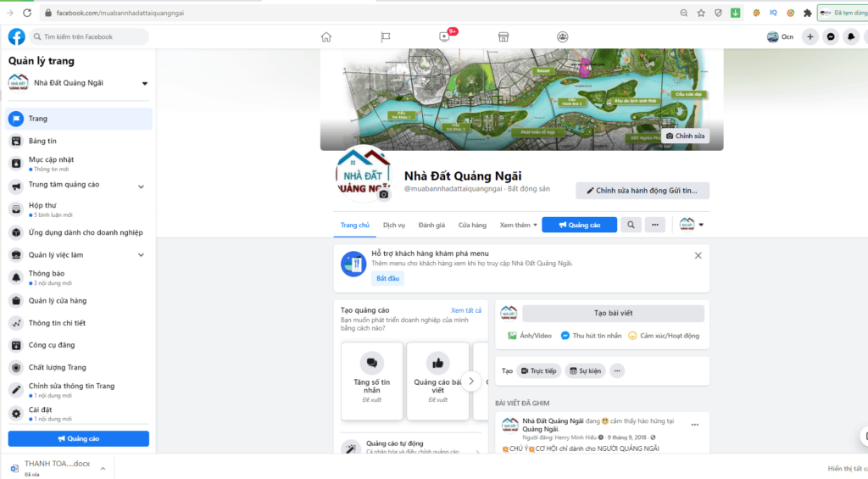The height and width of the screenshot is (479, 868).
Task: Focus the Tìm kiếm trên Facebook search field
Action: tap(89, 36)
